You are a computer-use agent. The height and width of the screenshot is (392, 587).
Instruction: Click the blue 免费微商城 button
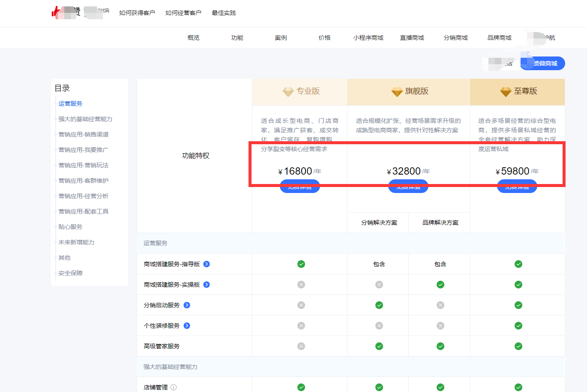tap(542, 63)
